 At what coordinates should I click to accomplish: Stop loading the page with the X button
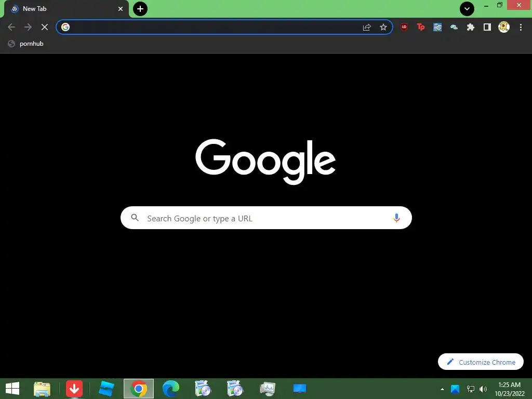pos(45,27)
